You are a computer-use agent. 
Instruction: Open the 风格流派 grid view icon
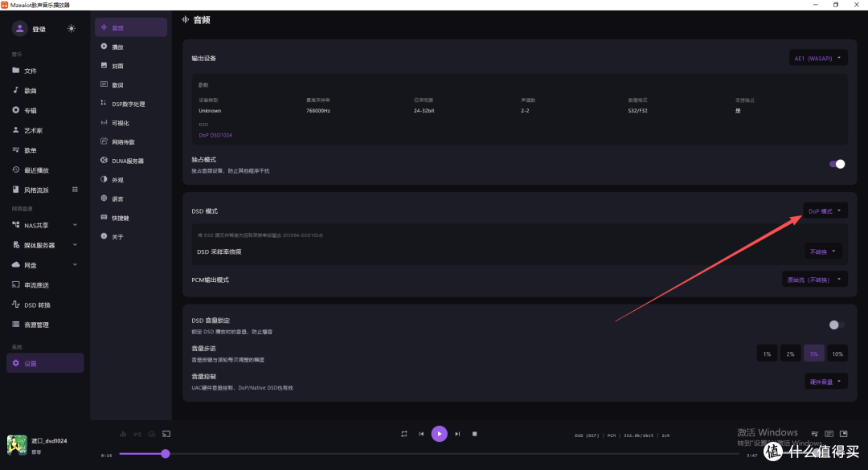[75, 190]
